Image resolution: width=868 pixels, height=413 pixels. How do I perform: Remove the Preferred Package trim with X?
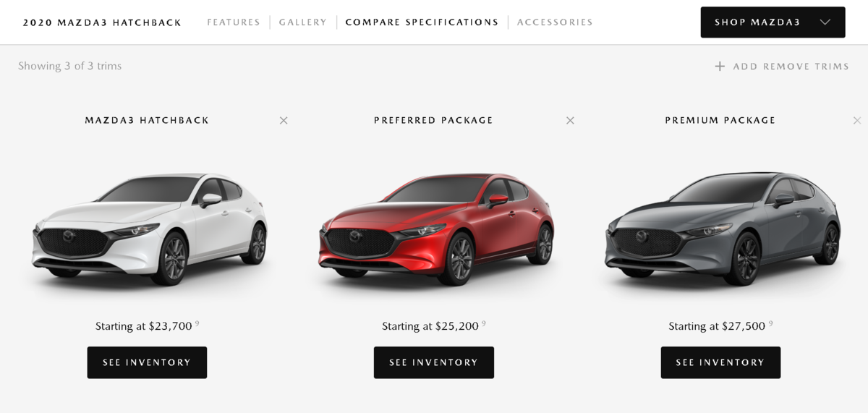570,121
